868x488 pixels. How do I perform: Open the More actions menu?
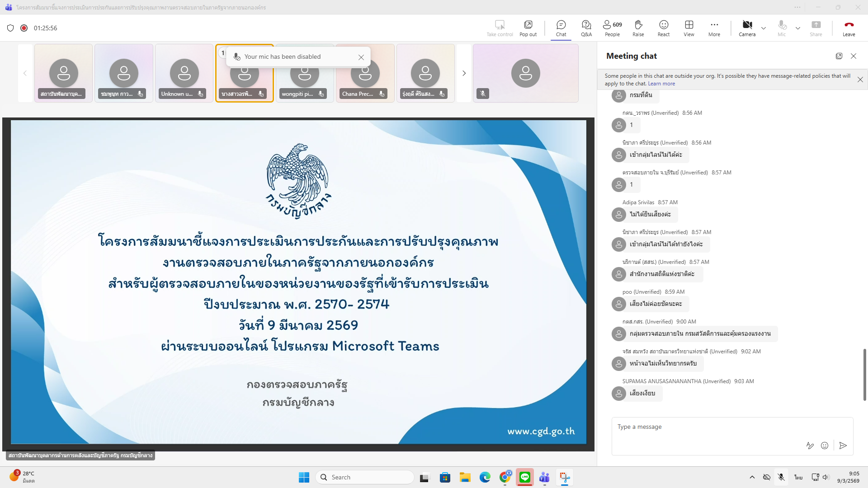coord(714,28)
